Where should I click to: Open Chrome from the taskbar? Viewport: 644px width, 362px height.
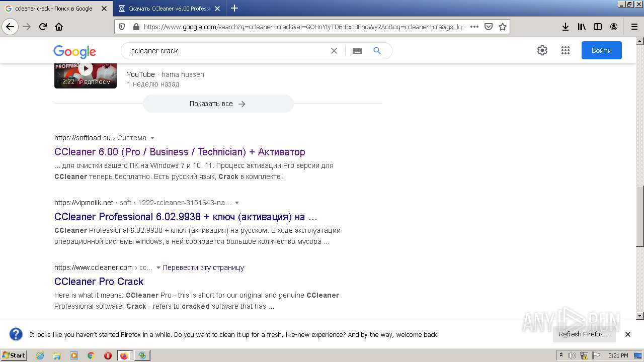pos(91,355)
